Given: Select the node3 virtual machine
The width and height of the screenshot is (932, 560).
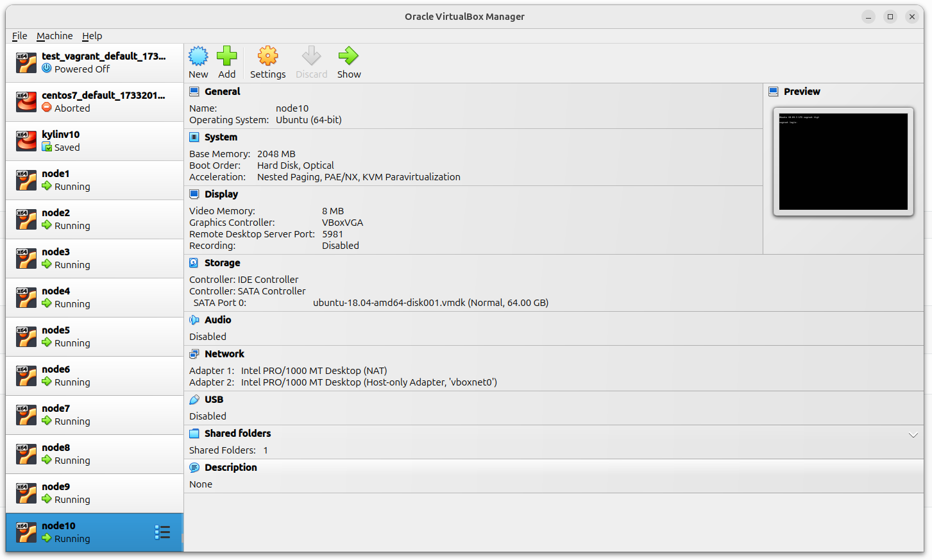Looking at the screenshot, I should [94, 259].
